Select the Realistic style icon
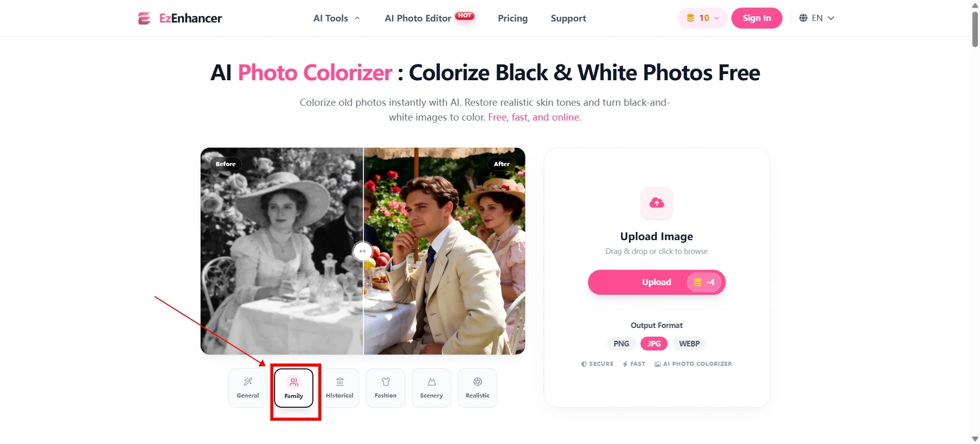Image resolution: width=980 pixels, height=444 pixels. [x=478, y=382]
